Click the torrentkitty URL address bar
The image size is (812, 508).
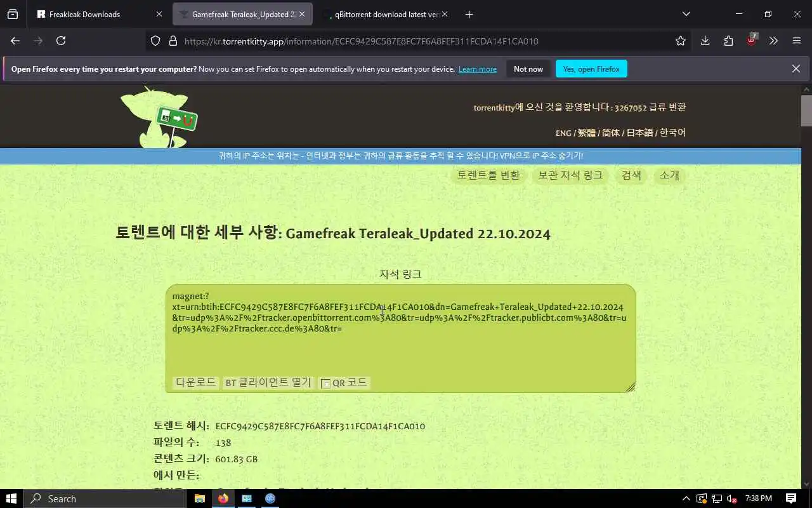[x=362, y=41]
